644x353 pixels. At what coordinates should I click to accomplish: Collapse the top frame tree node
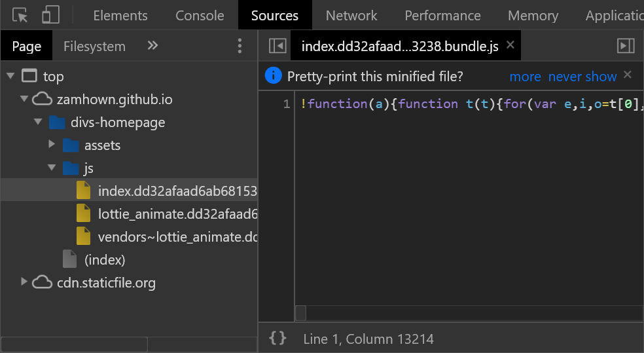[x=10, y=75]
